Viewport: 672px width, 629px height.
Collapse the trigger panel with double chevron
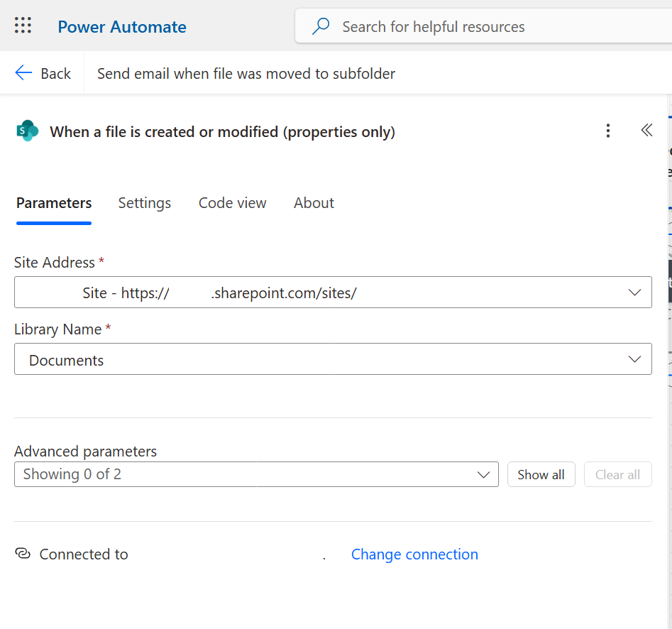coord(646,131)
